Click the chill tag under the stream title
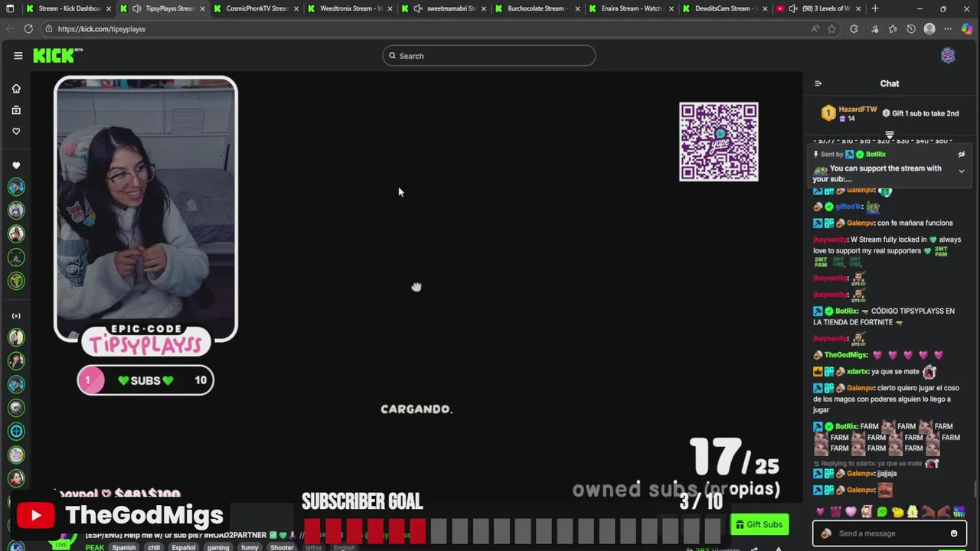 pyautogui.click(x=154, y=547)
